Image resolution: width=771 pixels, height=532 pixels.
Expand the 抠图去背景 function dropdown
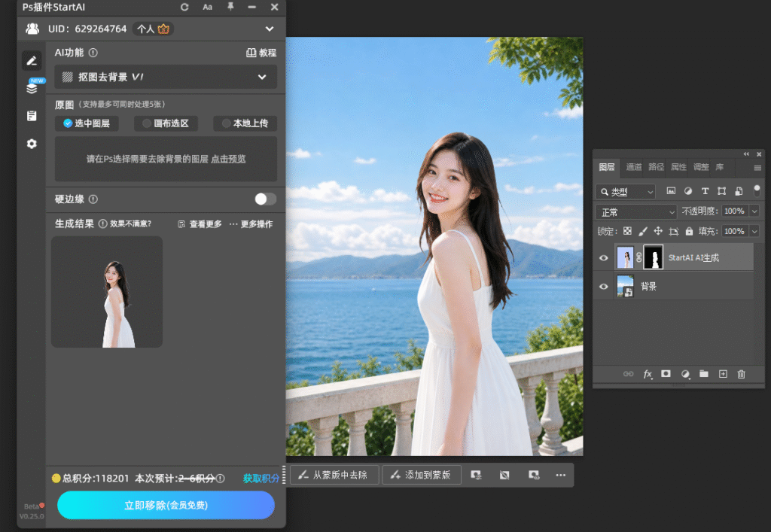click(166, 77)
